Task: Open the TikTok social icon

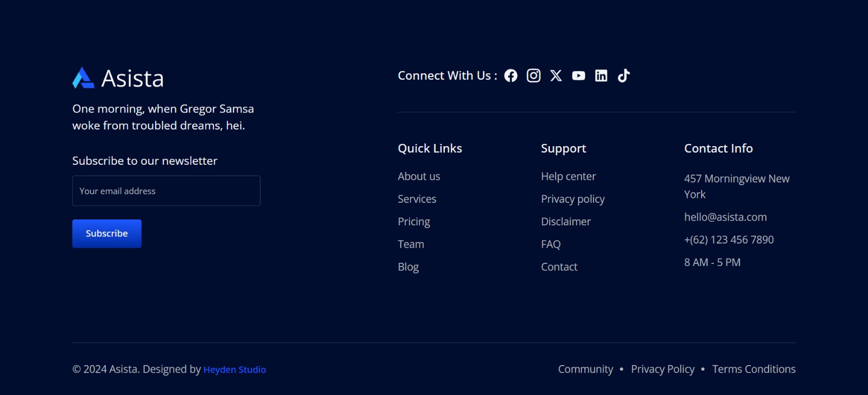Action: (624, 75)
